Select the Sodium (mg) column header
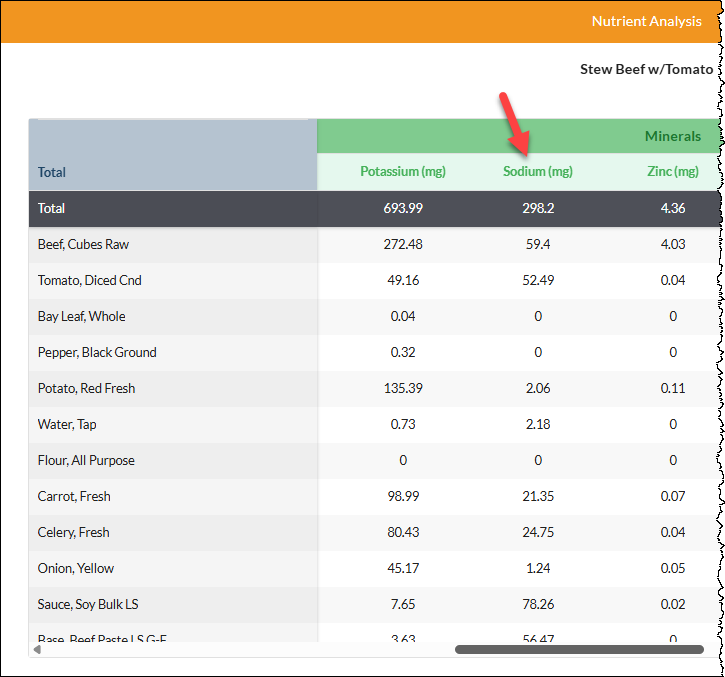The width and height of the screenshot is (725, 677). (x=538, y=172)
